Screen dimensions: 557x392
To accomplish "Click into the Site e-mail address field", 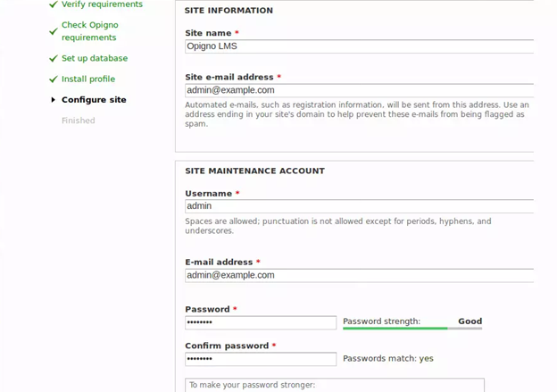I will point(359,90).
